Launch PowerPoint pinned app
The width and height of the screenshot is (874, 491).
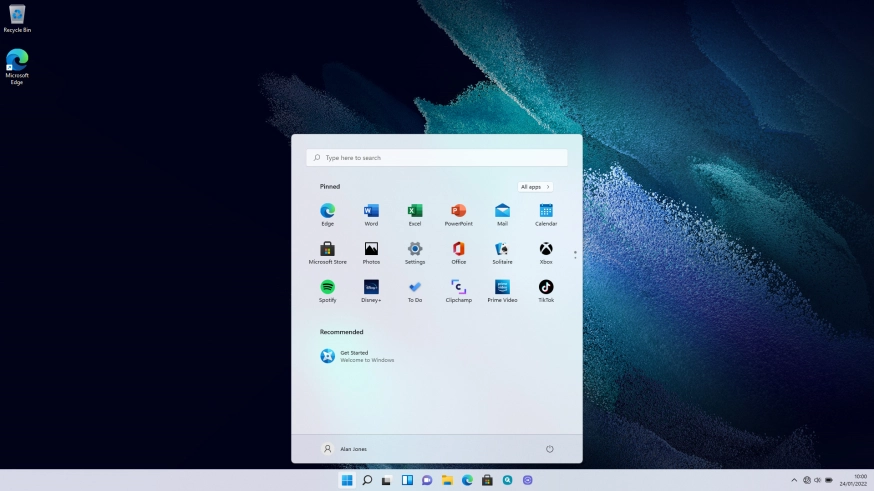coord(458,211)
